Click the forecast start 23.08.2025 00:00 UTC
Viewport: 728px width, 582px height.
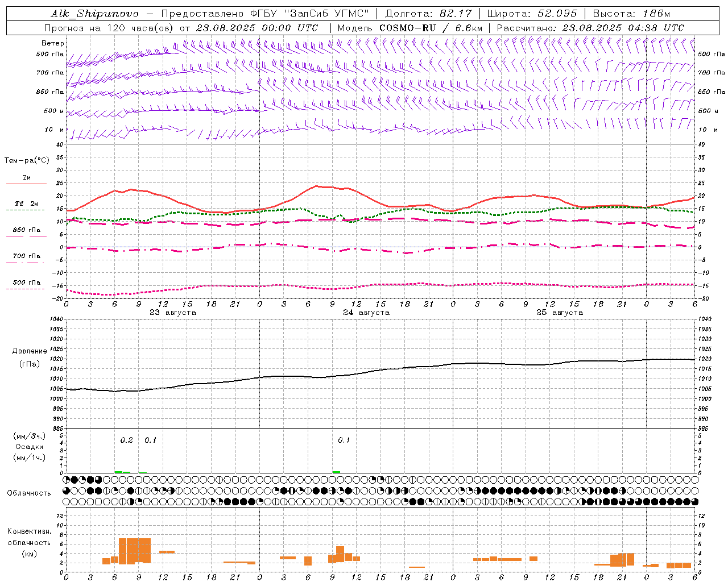(257, 28)
